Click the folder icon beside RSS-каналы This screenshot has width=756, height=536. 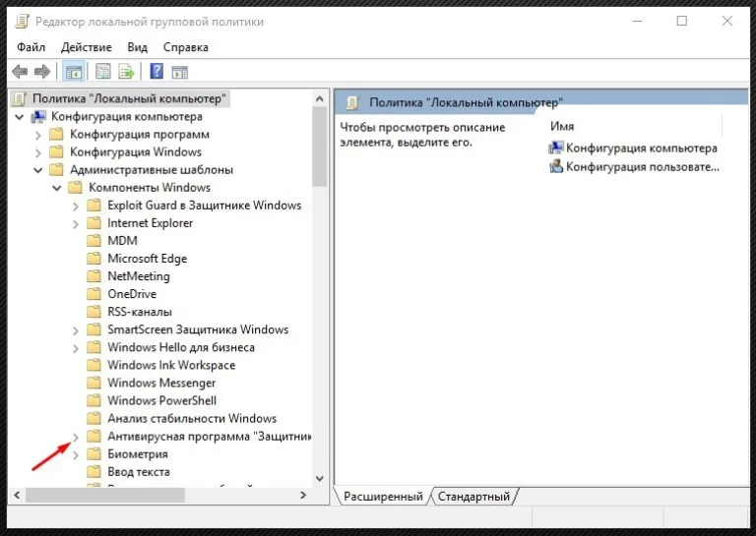(x=94, y=312)
